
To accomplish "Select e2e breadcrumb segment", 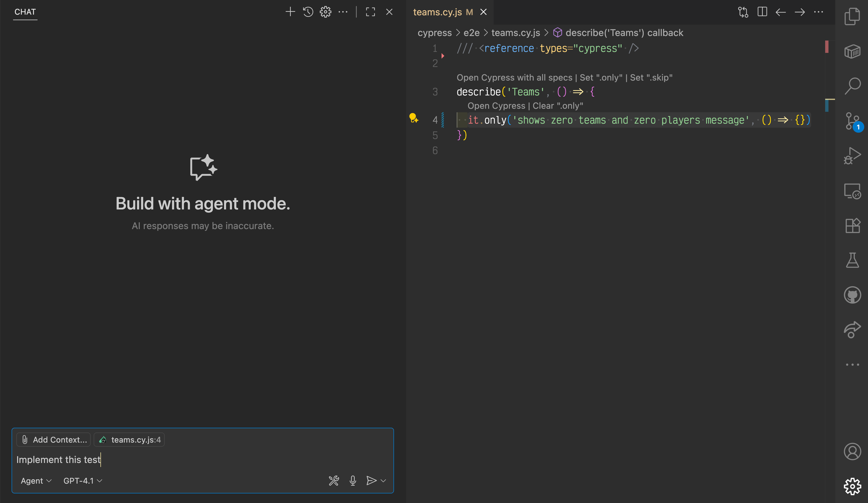I will tap(471, 33).
